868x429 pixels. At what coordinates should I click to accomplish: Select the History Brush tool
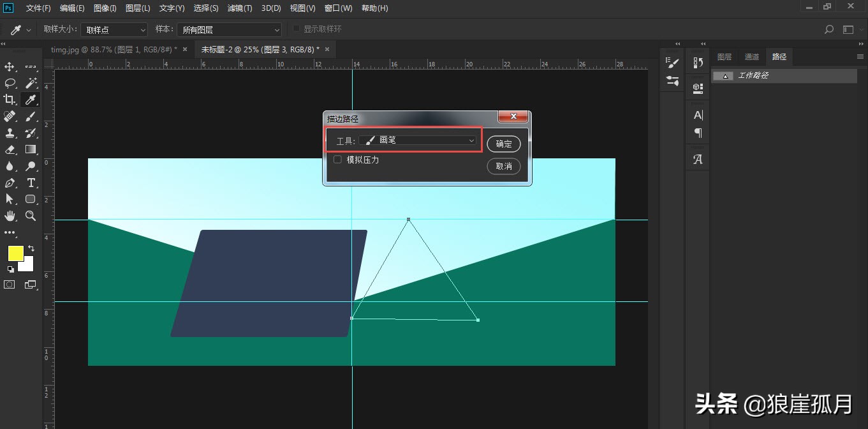[31, 133]
